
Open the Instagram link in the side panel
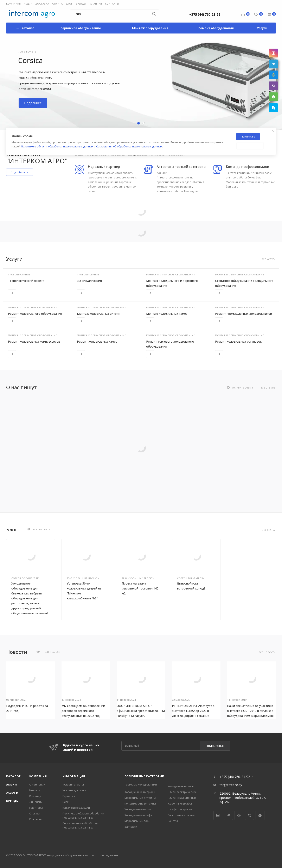pyautogui.click(x=273, y=53)
